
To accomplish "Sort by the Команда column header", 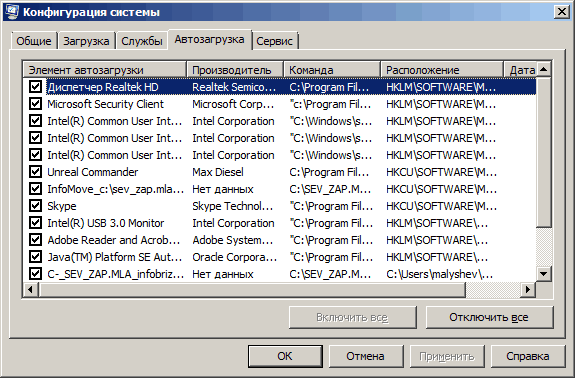I will [332, 70].
